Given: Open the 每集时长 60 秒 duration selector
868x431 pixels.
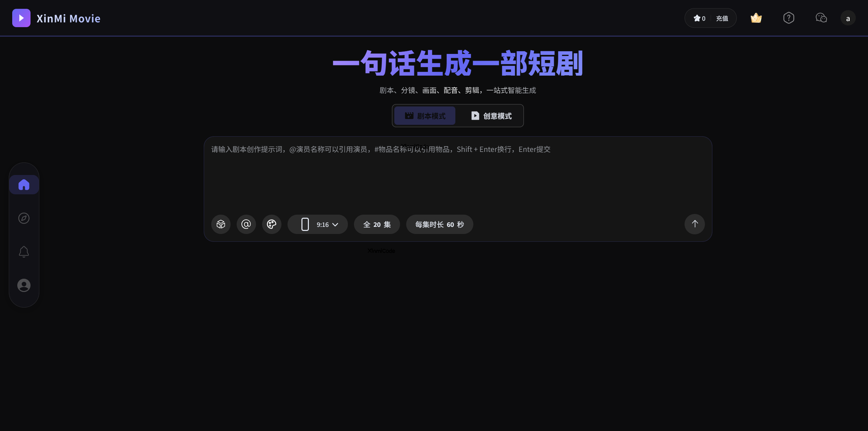Looking at the screenshot, I should (x=439, y=224).
